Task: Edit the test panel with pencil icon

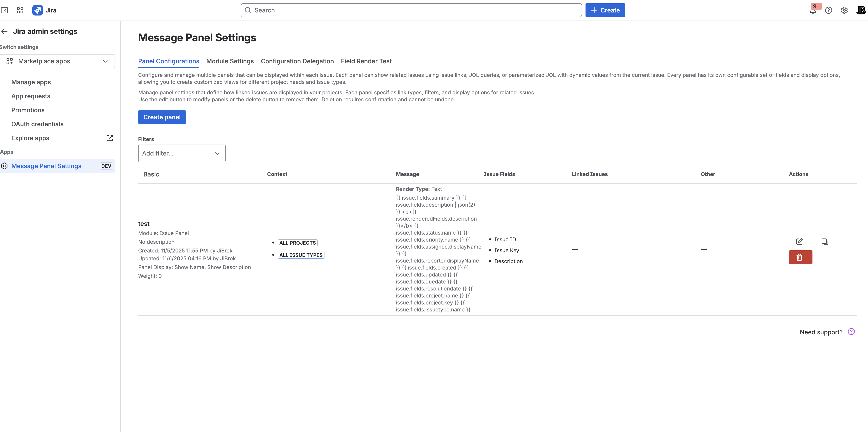Action: (800, 241)
